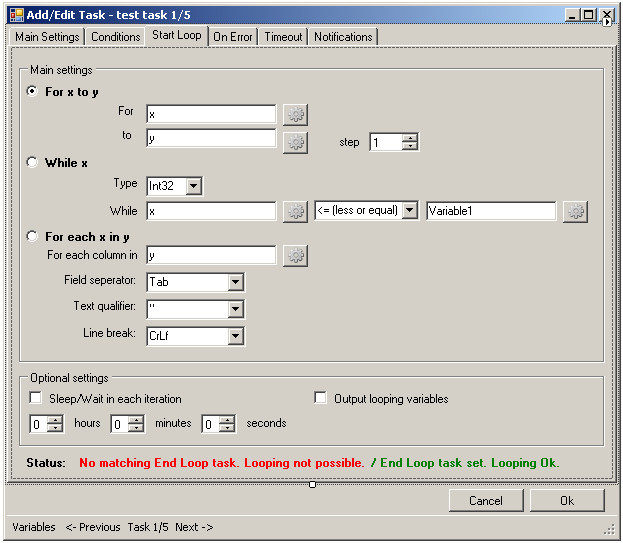Viewport: 623px width, 543px height.
Task: Increase the step value with up arrow
Action: point(410,138)
